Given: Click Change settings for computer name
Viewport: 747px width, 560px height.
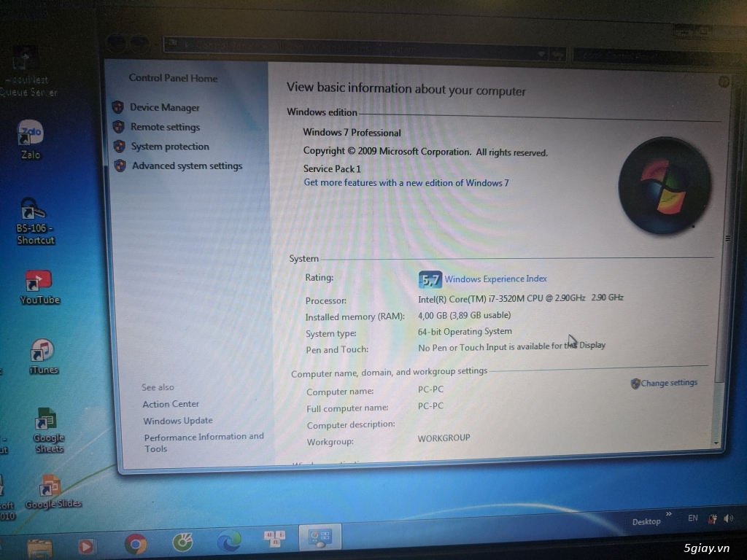Looking at the screenshot, I should (x=668, y=383).
